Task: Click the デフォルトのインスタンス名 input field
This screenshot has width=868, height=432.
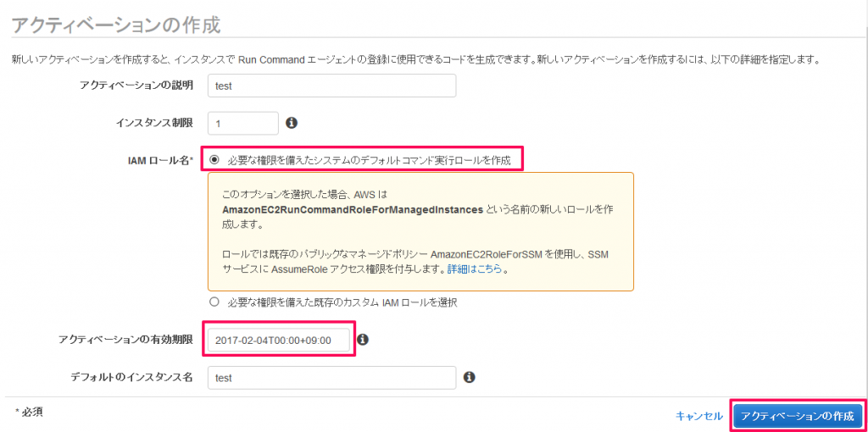Action: pos(331,378)
